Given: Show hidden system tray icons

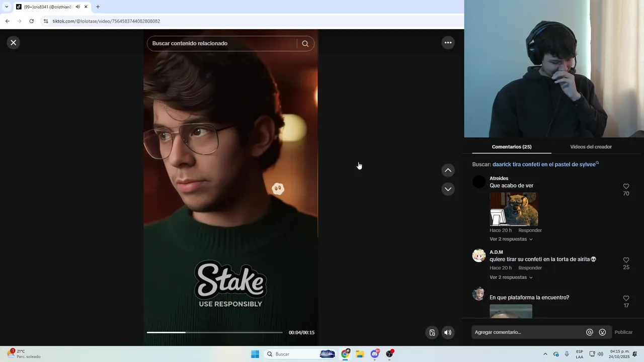Looking at the screenshot, I should point(545,354).
